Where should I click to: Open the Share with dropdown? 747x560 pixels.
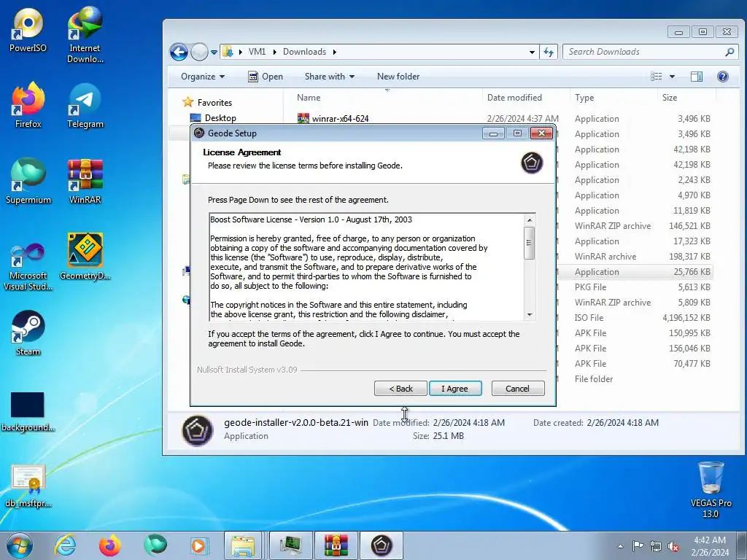pos(330,77)
